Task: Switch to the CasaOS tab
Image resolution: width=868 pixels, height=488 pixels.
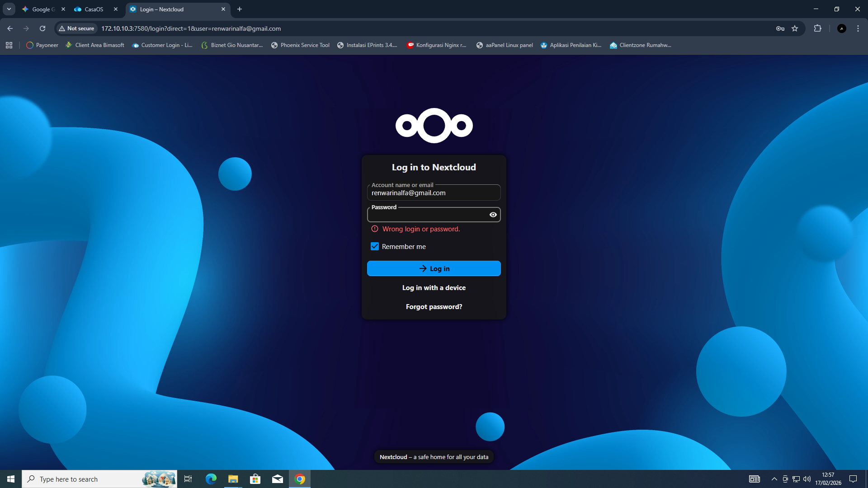Action: click(94, 9)
